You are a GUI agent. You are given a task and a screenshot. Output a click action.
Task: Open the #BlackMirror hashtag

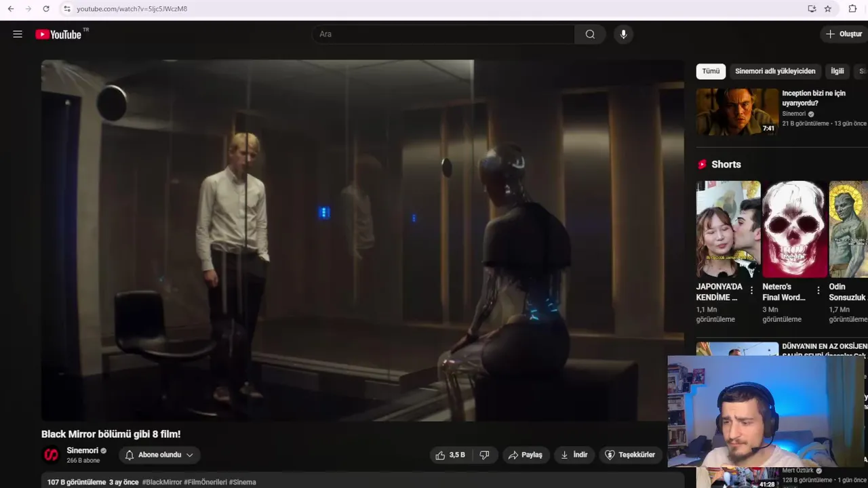click(x=161, y=482)
